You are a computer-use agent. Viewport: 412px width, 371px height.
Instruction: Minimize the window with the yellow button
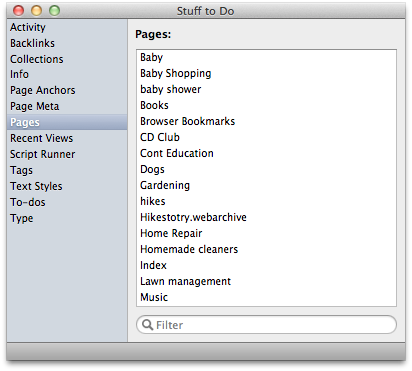coord(36,11)
